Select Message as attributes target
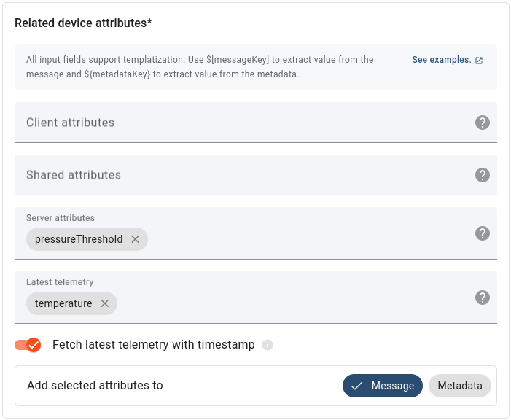This screenshot has height=420, width=511. 383,386
